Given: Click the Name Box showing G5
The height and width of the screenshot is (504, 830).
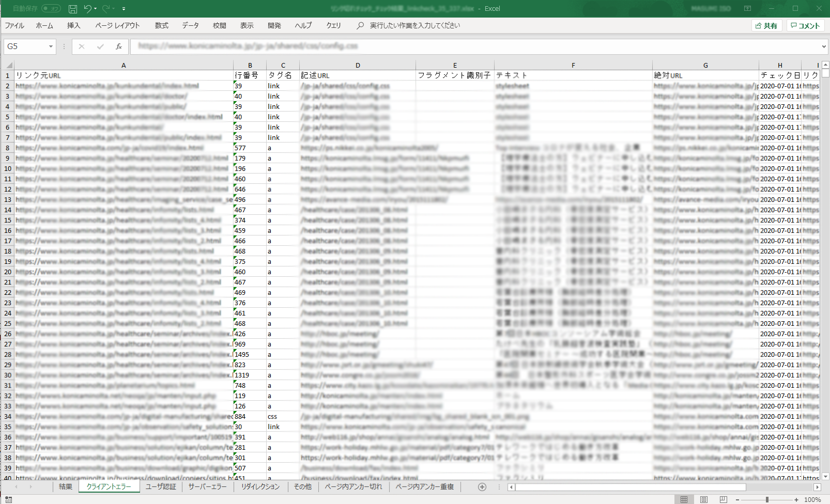Looking at the screenshot, I should click(x=26, y=46).
